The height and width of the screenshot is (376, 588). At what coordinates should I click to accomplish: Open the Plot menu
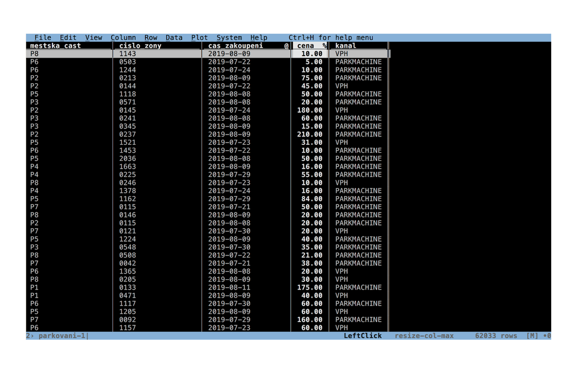tap(199, 38)
